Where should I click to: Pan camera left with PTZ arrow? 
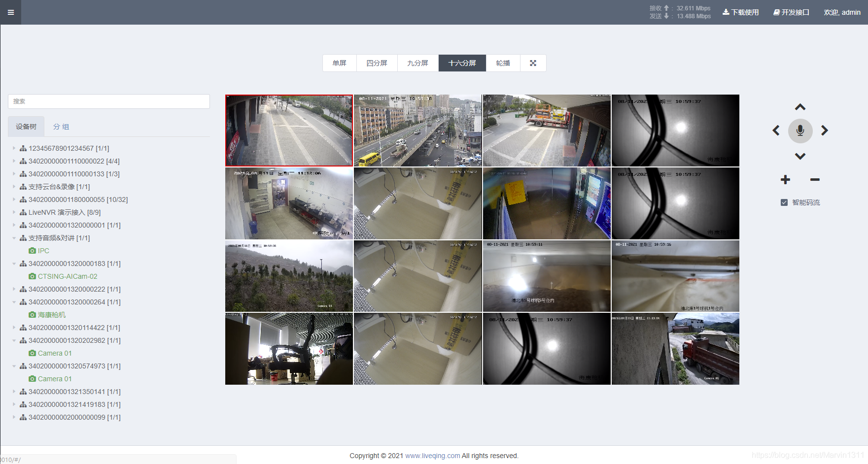click(776, 131)
